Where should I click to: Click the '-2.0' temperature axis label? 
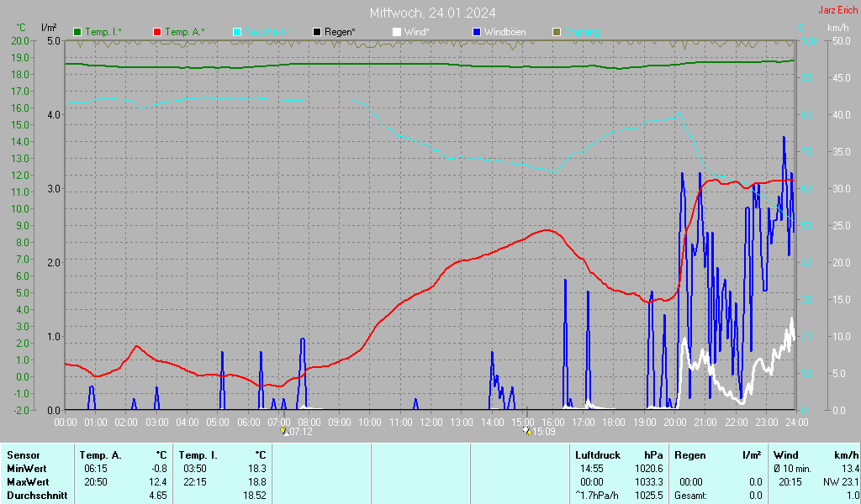pyautogui.click(x=20, y=410)
